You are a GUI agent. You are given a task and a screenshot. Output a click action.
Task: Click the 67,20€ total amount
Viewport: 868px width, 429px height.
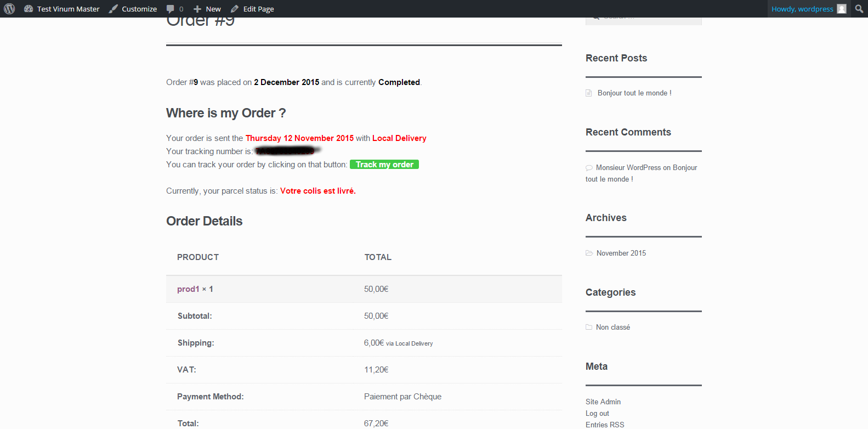tap(376, 424)
